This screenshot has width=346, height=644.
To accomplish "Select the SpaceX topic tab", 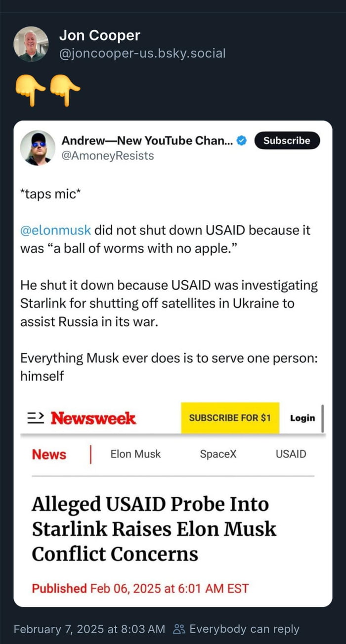I will 218,454.
